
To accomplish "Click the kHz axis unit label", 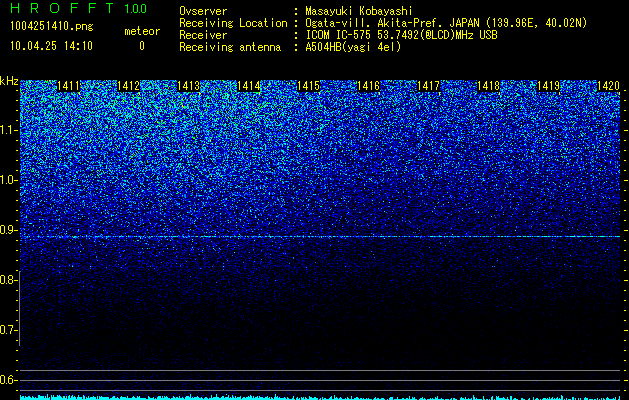I will [x=9, y=81].
